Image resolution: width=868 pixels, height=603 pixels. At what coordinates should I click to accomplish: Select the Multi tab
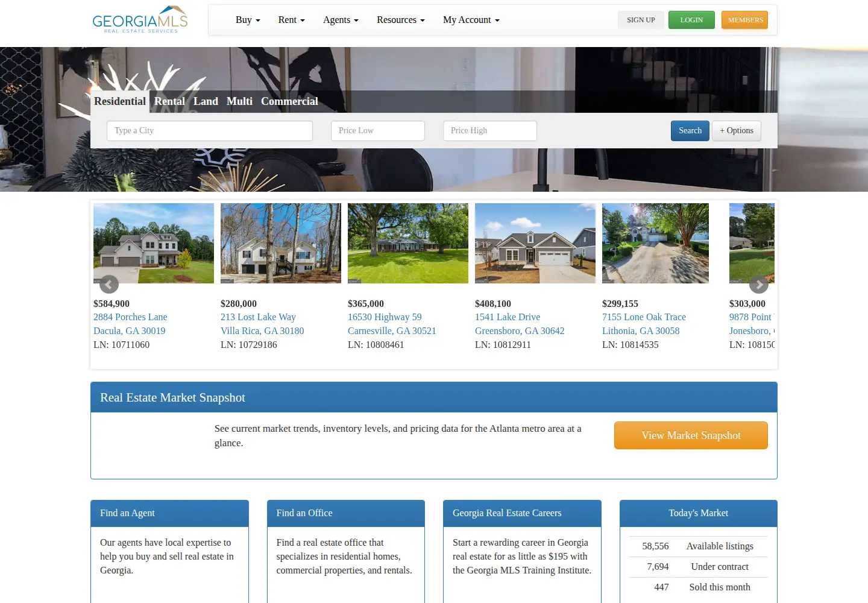click(239, 101)
